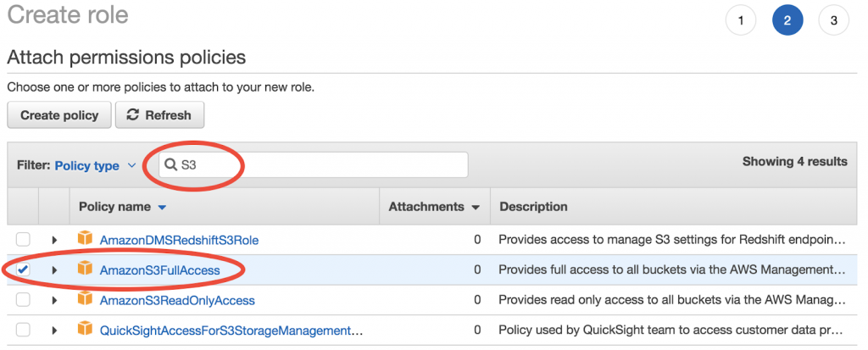Uncheck the AmazonS3FullAccess checkbox
The height and width of the screenshot is (350, 868).
pos(23,269)
